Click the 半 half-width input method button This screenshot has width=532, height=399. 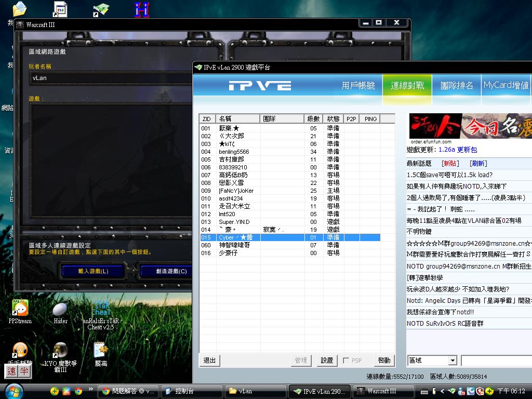24,371
